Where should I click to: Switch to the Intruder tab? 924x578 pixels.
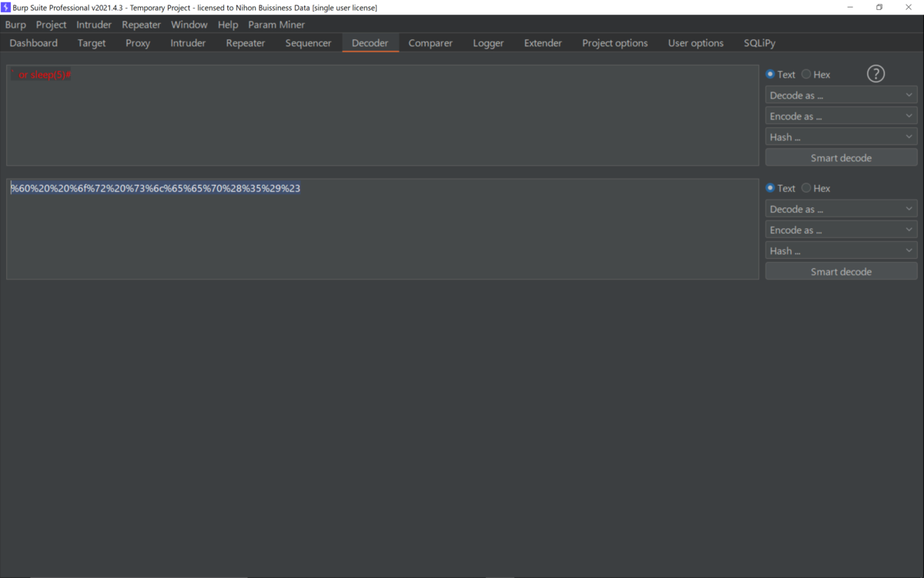[188, 43]
